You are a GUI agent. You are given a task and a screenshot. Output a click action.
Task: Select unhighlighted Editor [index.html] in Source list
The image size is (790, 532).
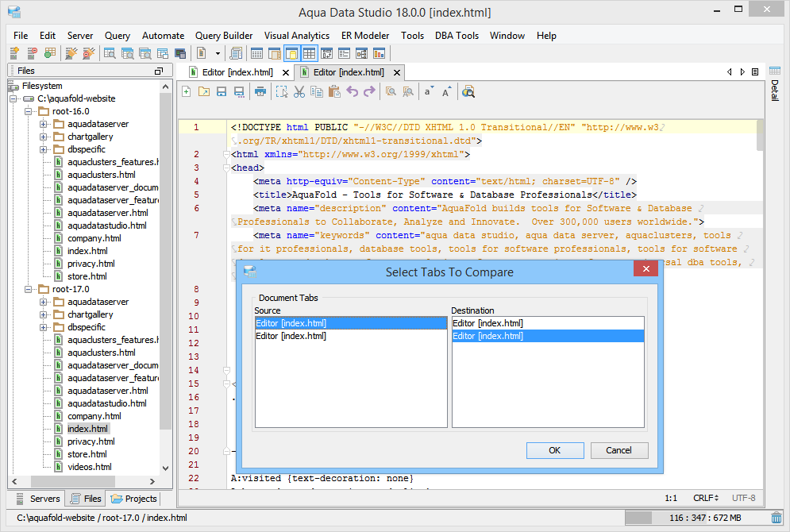pos(351,336)
